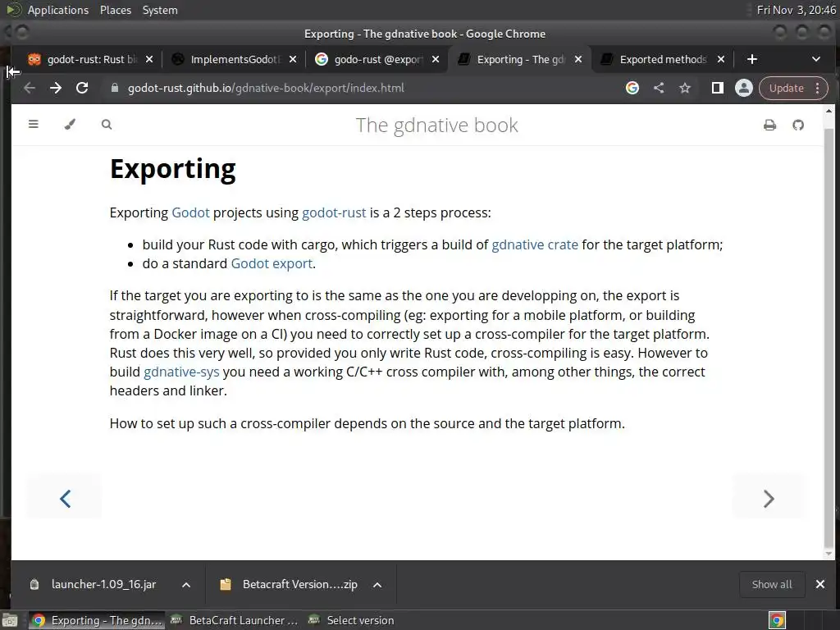Click the address bar URL
This screenshot has width=840, height=630.
pyautogui.click(x=266, y=88)
